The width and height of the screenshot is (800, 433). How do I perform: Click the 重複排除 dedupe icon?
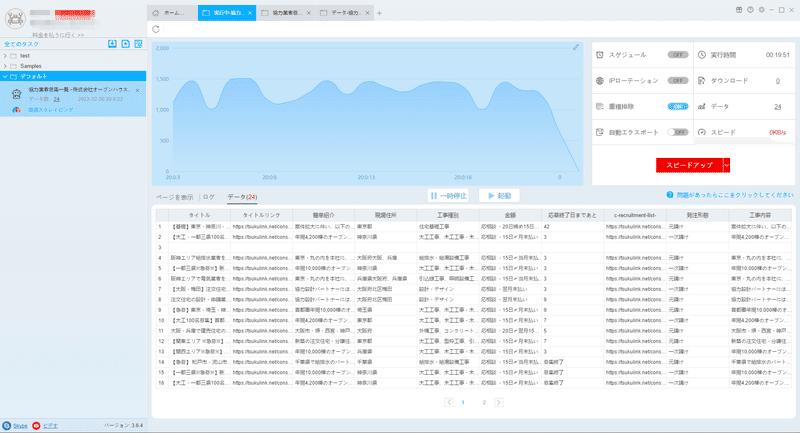pos(600,107)
